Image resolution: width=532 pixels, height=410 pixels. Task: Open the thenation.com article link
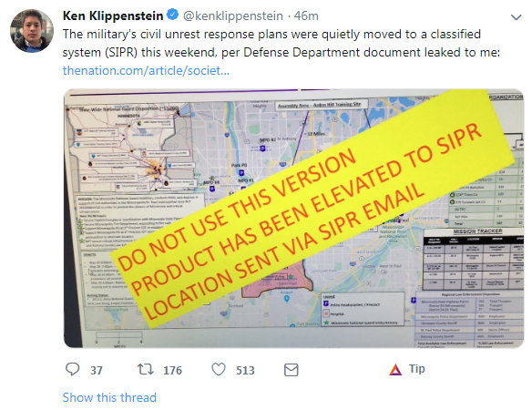146,70
